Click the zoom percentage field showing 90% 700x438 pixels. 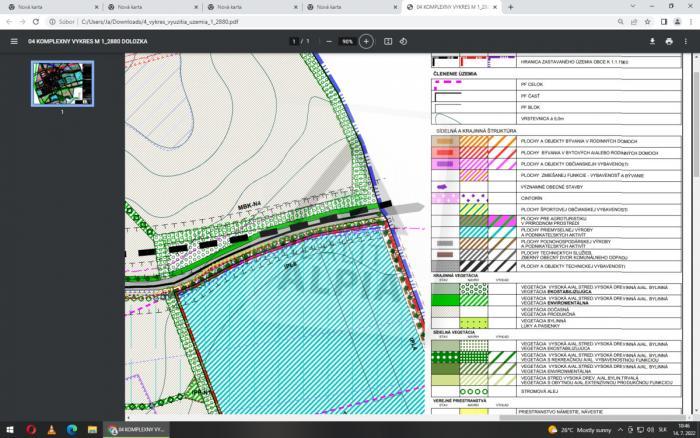[347, 41]
